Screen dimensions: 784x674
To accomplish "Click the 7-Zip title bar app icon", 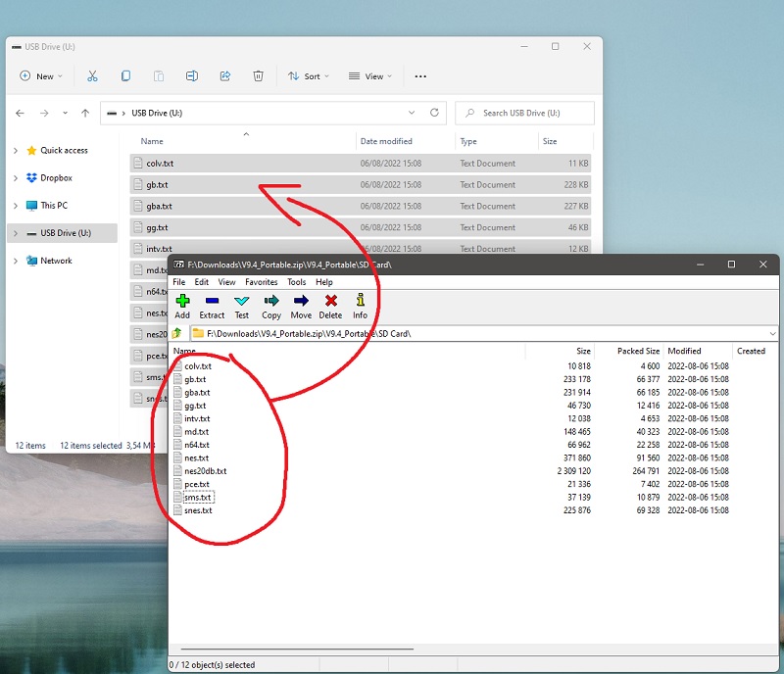I will [x=178, y=265].
